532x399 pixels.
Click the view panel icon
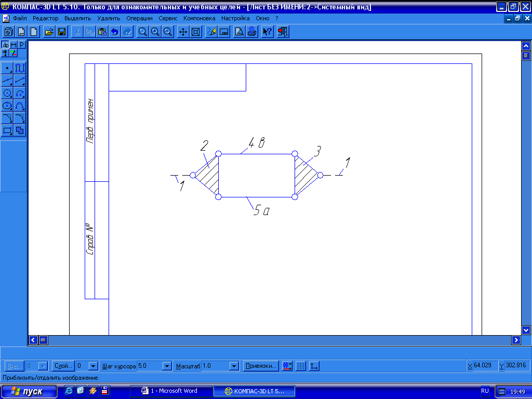(x=224, y=32)
